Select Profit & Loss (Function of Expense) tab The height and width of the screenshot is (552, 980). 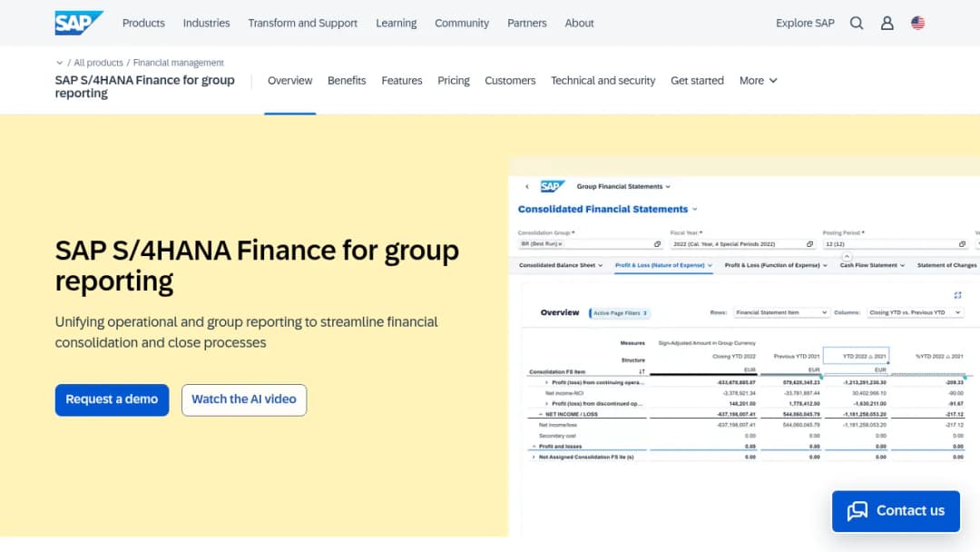[776, 265]
